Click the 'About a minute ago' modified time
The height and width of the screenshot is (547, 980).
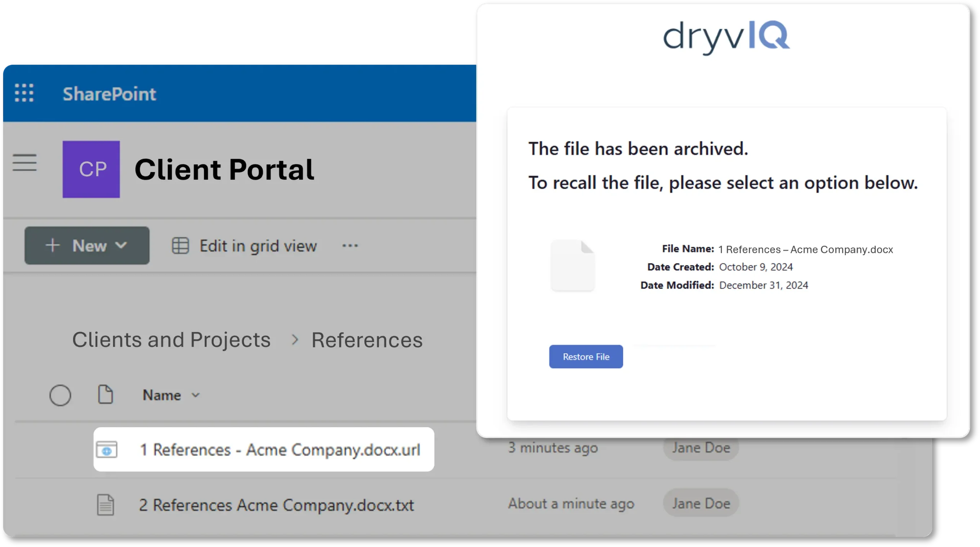pos(571,503)
